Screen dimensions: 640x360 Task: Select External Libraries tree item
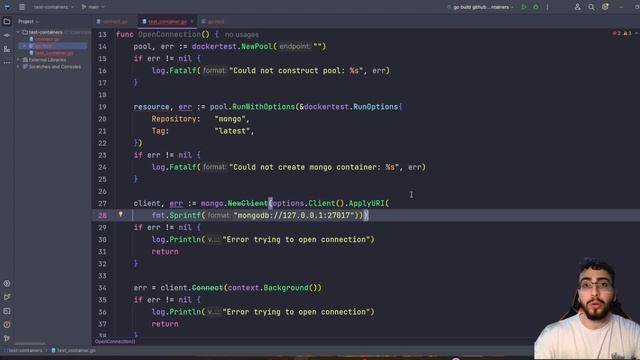(x=47, y=60)
